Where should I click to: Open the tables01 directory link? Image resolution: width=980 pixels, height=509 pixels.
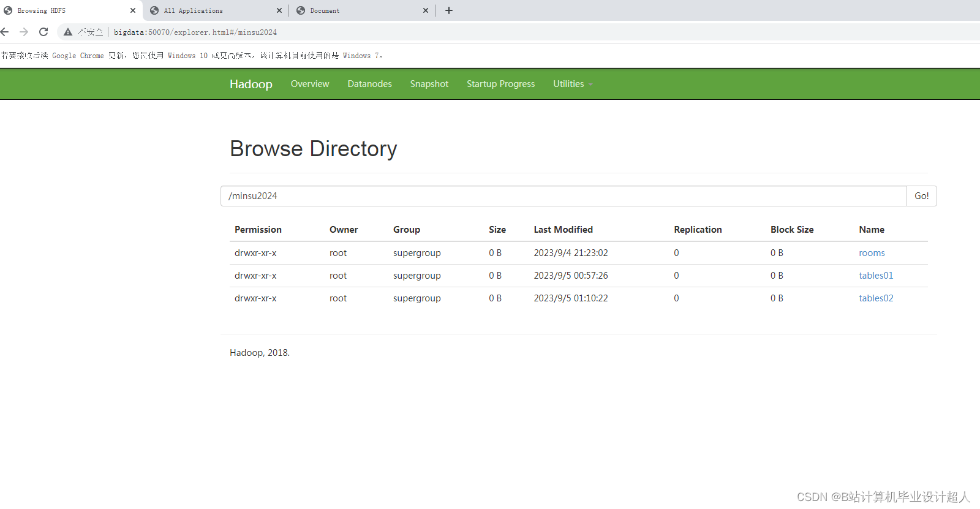point(876,276)
